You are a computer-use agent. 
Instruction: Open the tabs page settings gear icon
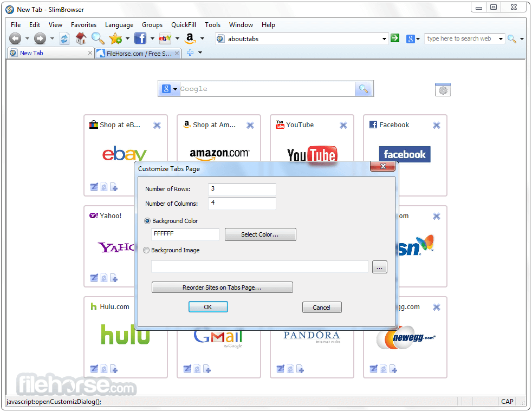point(443,90)
